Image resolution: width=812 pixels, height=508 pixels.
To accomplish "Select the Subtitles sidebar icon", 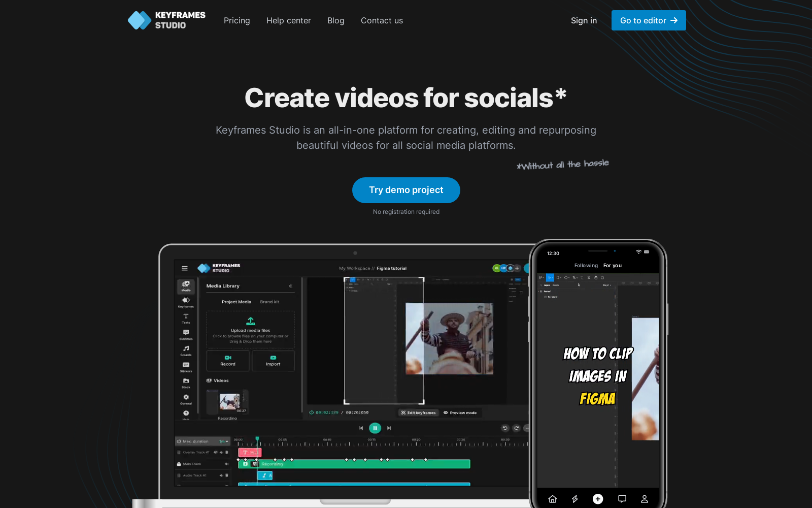I will (x=186, y=335).
